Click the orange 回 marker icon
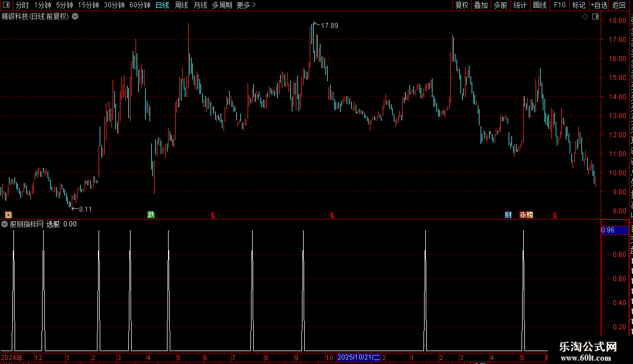 click(x=8, y=214)
